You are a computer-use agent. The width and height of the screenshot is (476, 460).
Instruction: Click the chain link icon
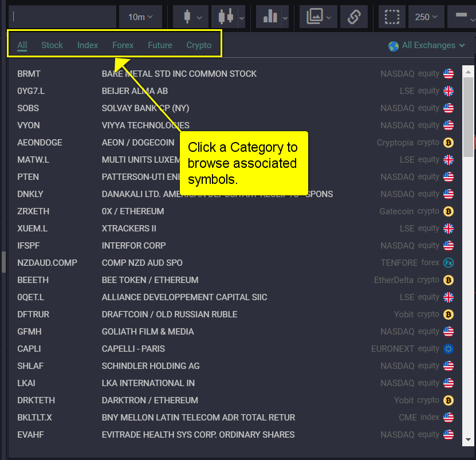(x=354, y=17)
